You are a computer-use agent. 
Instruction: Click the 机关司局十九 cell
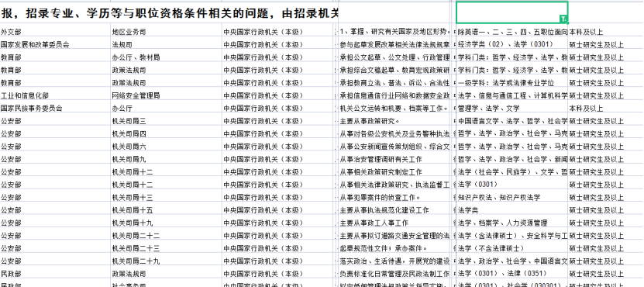click(167, 223)
